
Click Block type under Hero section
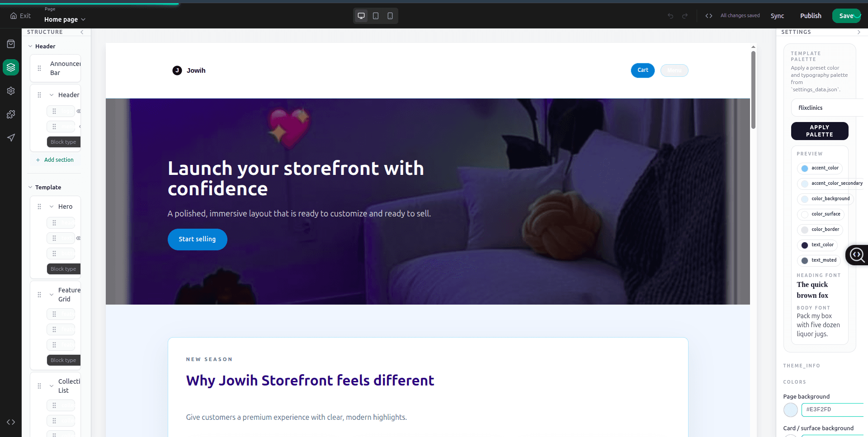[x=63, y=269]
